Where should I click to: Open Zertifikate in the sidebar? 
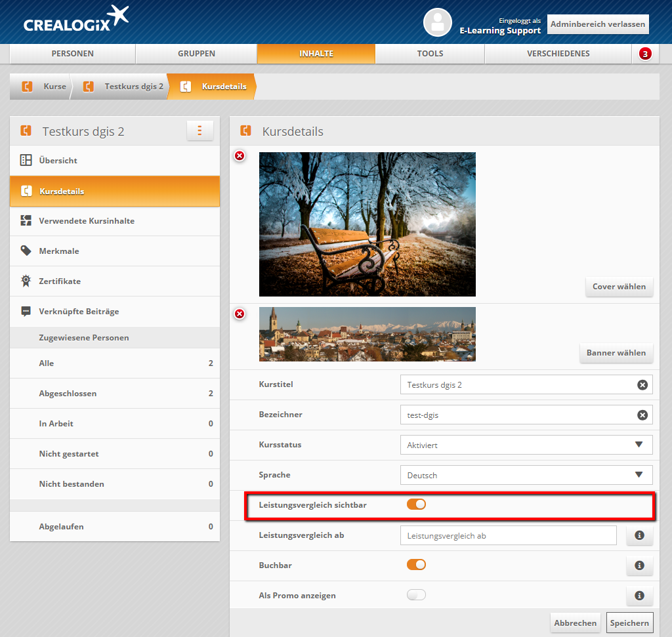[x=60, y=281]
